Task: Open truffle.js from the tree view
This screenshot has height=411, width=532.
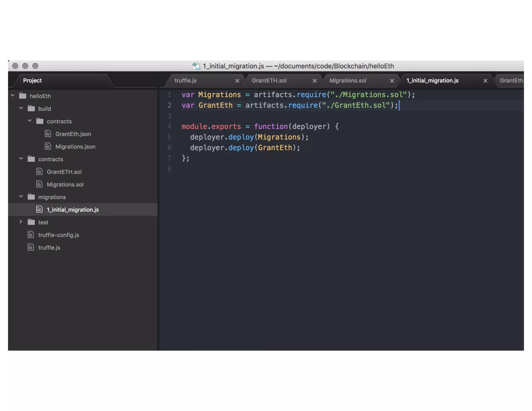Action: 49,248
